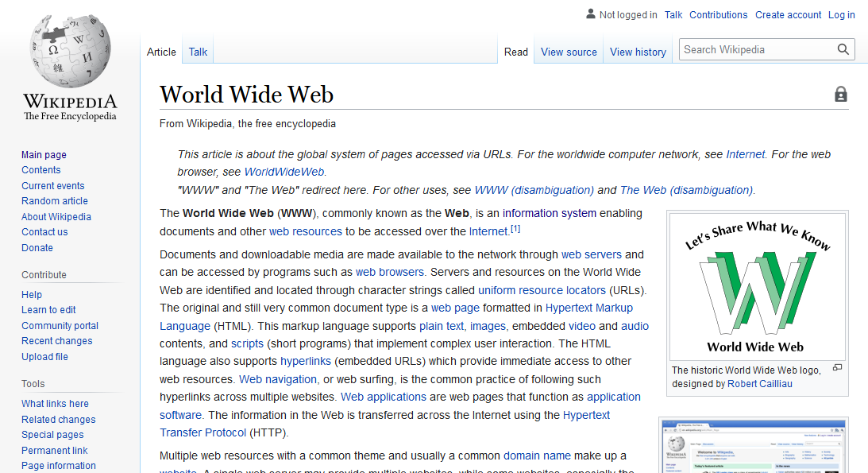Follow the web browsers link

[x=390, y=273]
